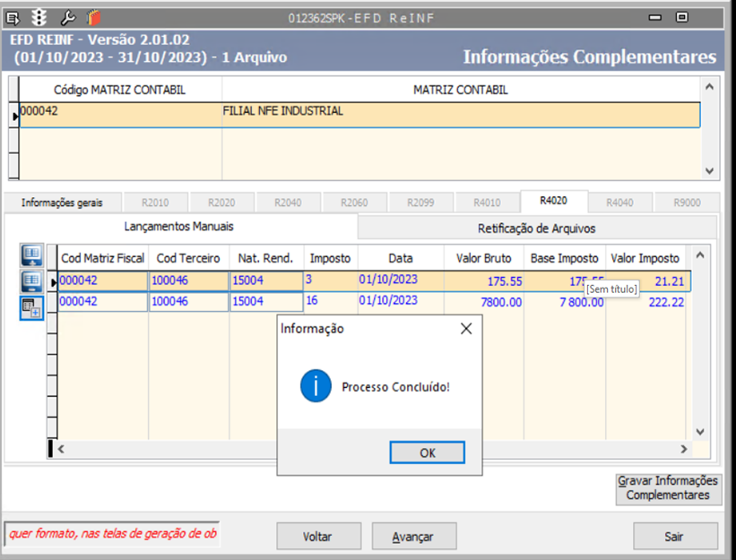
Task: Click right arrow of horizontal scrollbar
Action: click(x=684, y=449)
